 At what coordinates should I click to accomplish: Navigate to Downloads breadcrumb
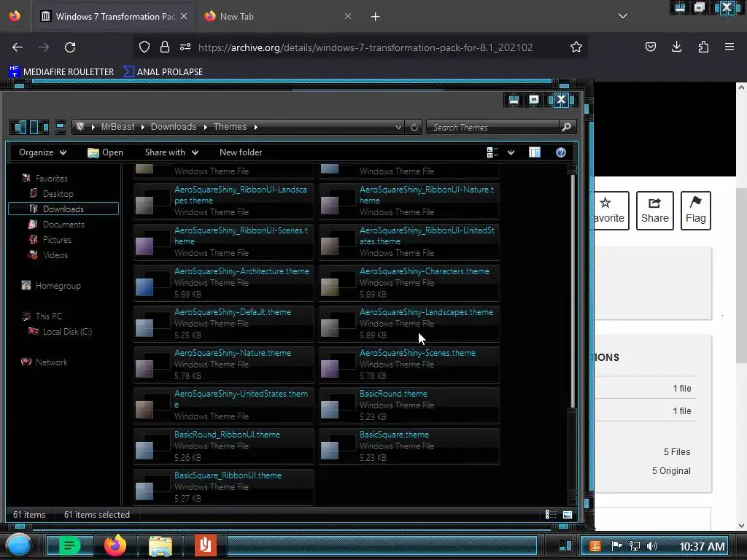174,127
